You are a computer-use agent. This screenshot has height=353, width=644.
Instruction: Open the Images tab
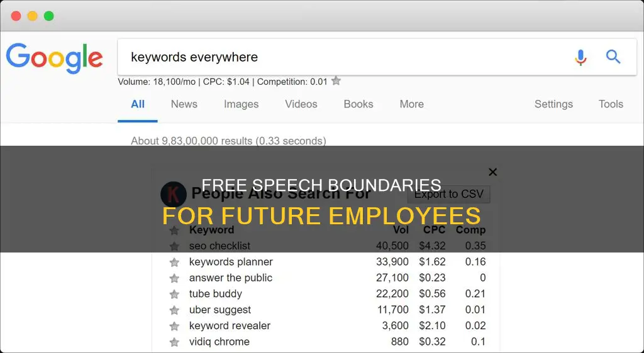point(241,104)
